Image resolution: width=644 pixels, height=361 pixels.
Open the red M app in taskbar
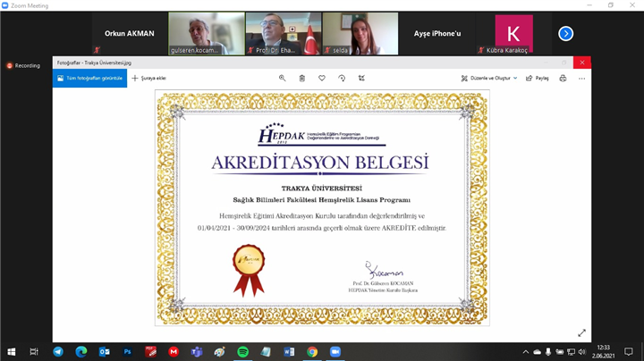174,351
